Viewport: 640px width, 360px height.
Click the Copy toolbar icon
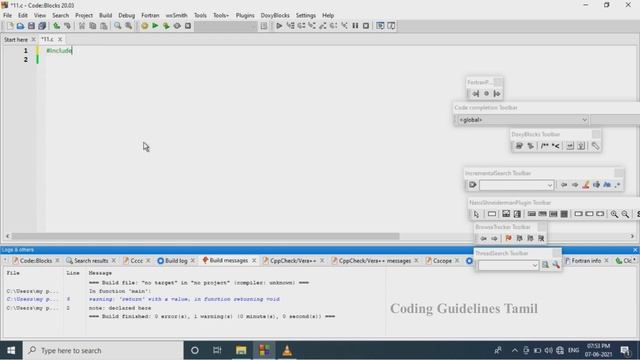click(93, 26)
